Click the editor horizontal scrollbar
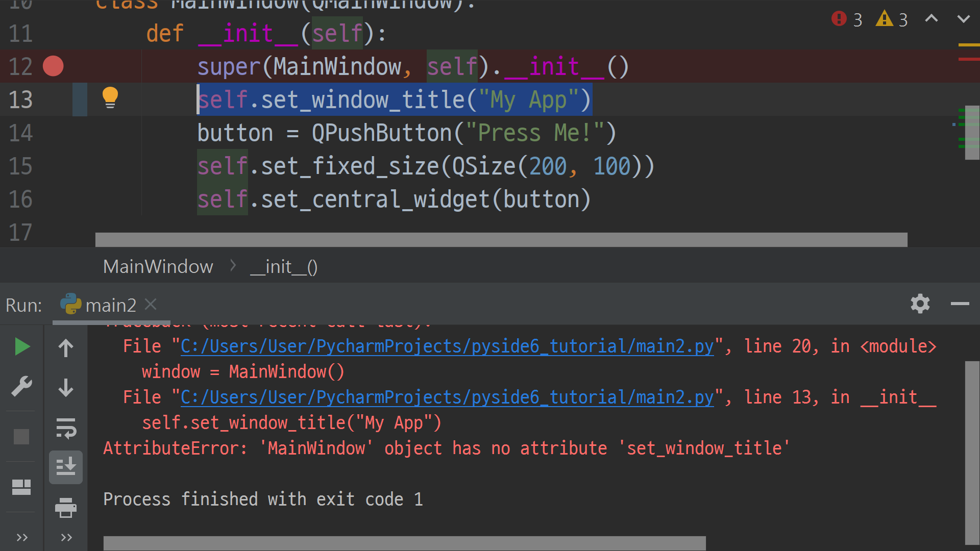This screenshot has height=551, width=980. pos(500,240)
